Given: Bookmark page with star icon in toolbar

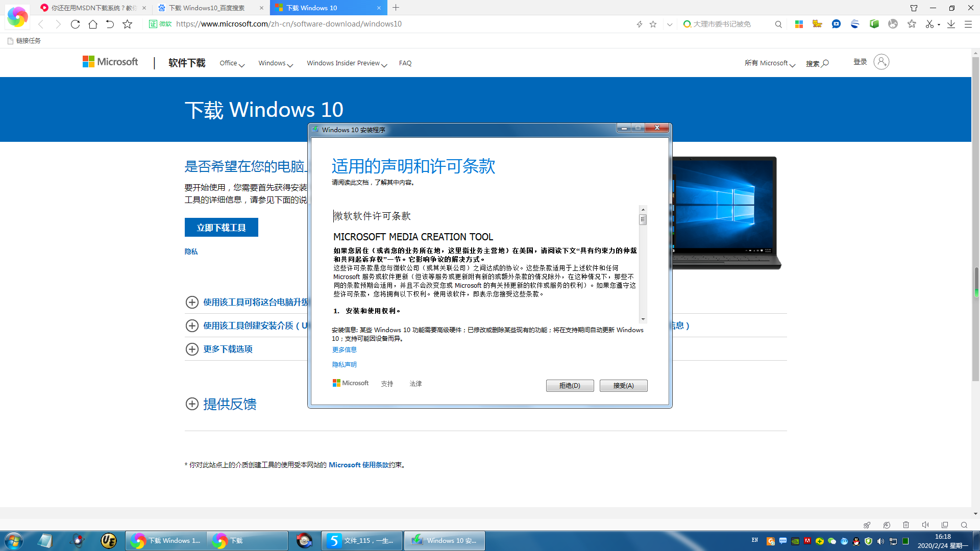Looking at the screenshot, I should tap(127, 24).
